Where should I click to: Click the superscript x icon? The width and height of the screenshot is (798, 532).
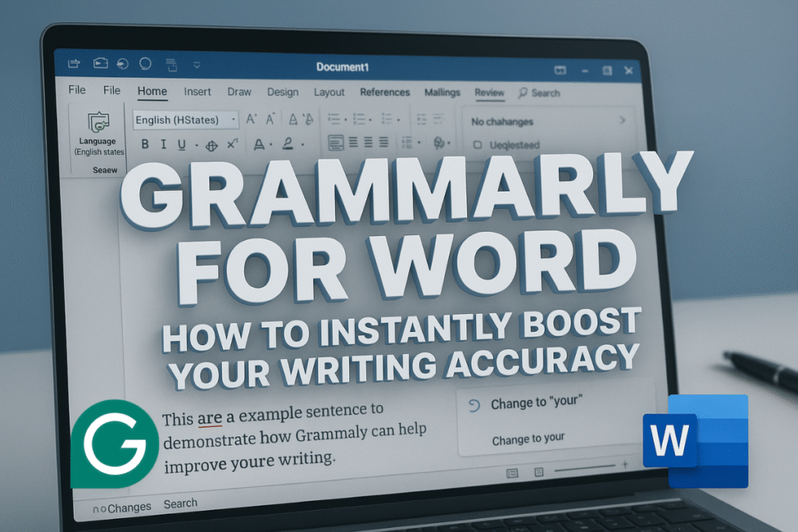click(x=232, y=144)
